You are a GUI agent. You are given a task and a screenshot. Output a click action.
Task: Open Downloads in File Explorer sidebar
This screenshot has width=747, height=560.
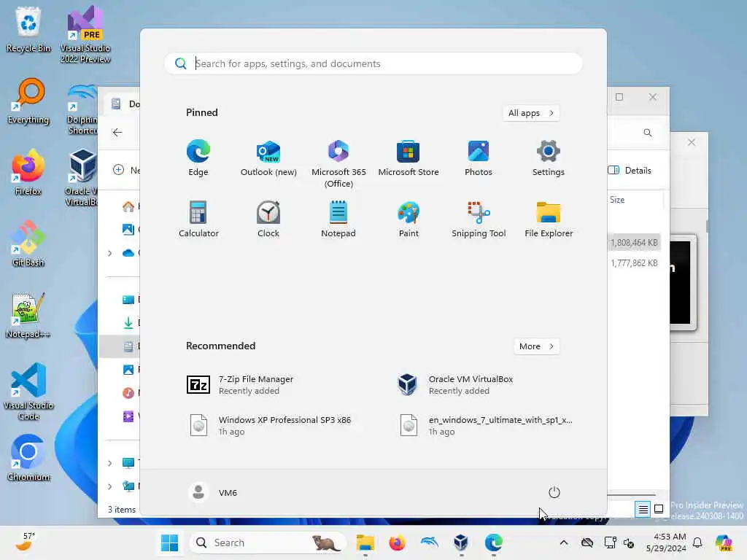coord(128,323)
